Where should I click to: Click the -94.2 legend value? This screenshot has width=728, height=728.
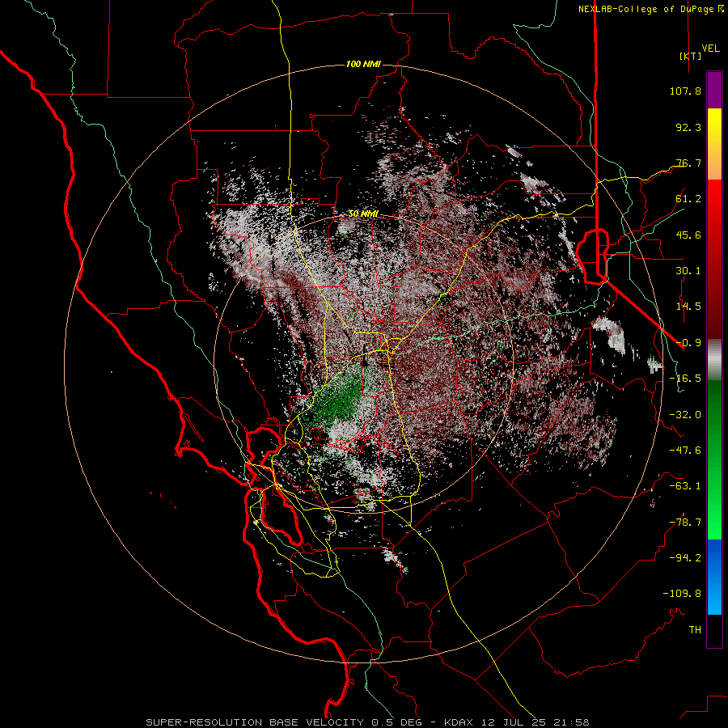tap(685, 558)
